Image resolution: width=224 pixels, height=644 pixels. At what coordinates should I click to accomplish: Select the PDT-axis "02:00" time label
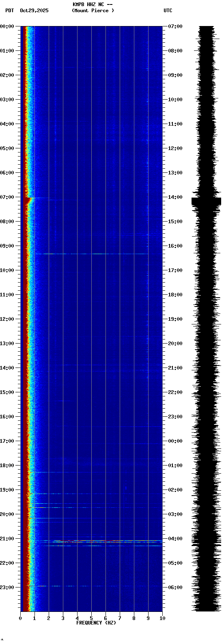[x=7, y=75]
